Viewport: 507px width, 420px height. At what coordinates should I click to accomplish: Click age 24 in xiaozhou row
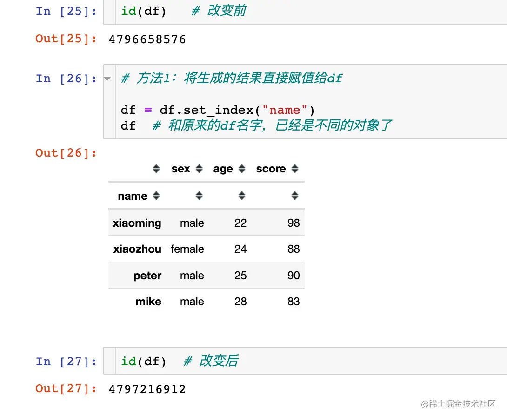coord(240,249)
